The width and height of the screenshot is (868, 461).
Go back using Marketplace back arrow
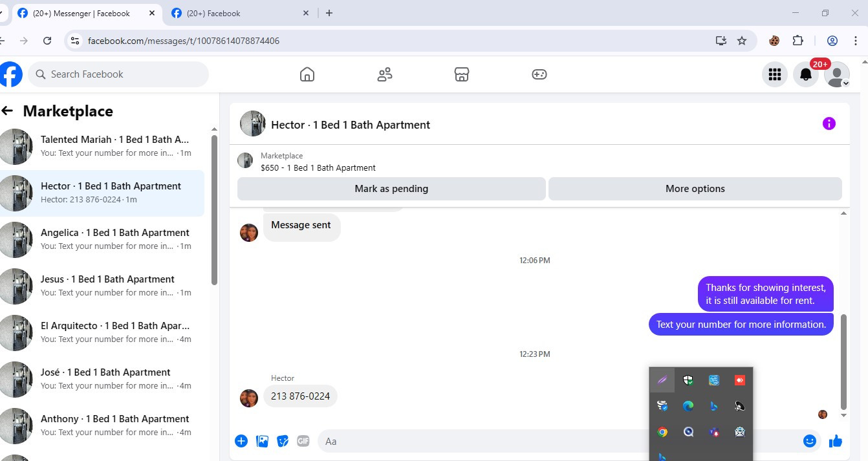click(7, 111)
